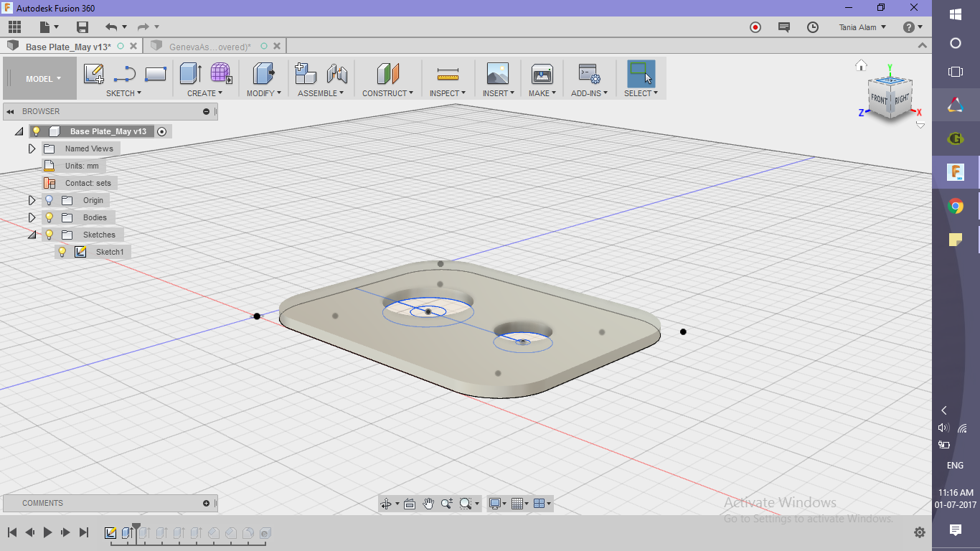The height and width of the screenshot is (551, 980).
Task: Switch to the Base Plate_May v13 tab
Action: [x=68, y=47]
